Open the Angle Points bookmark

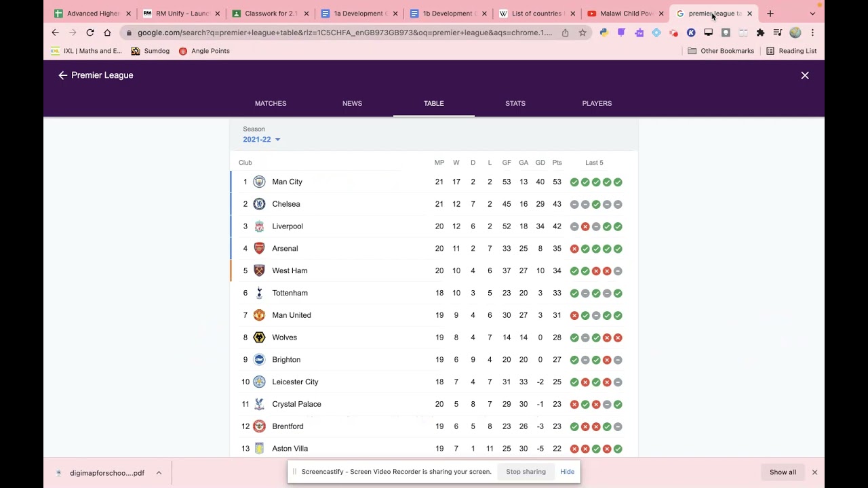[204, 51]
